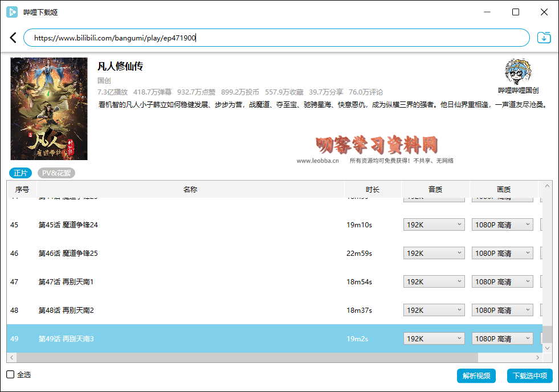Click the scroll down arrow of episode list
Viewport: 559px width, 392px height.
[547, 347]
